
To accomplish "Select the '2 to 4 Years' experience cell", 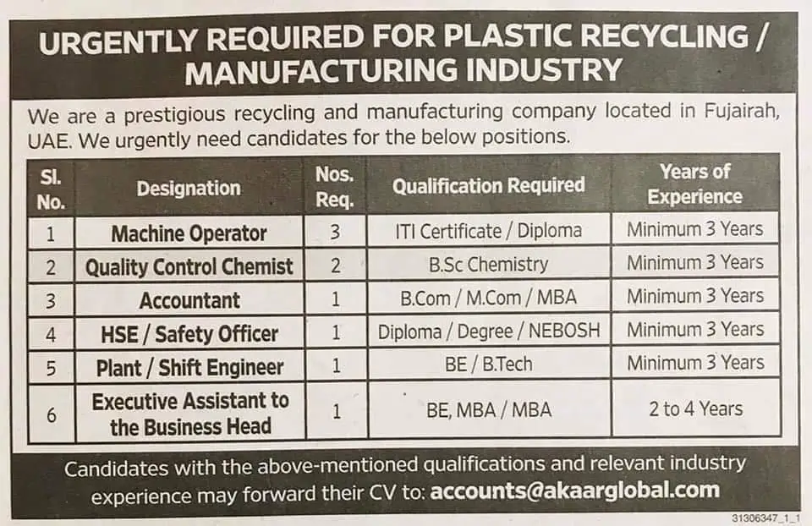I will tap(695, 409).
